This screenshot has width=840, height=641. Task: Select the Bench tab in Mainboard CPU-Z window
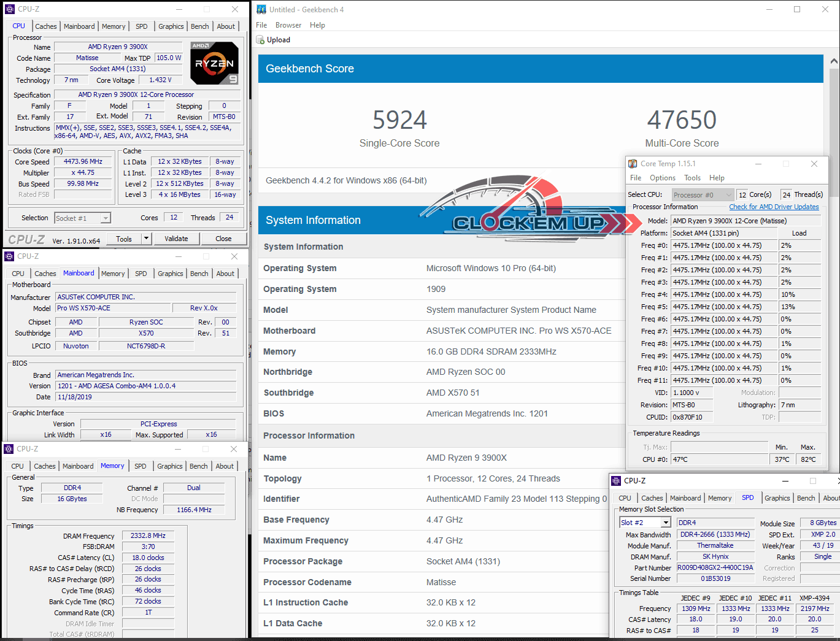click(x=199, y=274)
